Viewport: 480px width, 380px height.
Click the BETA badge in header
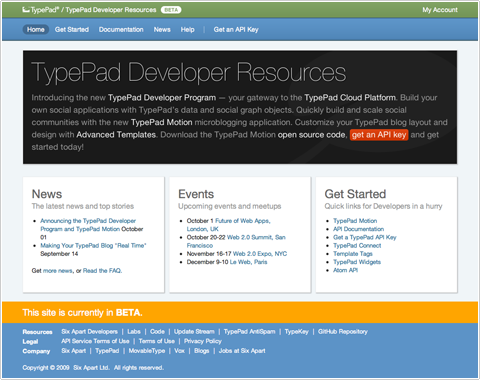tap(171, 10)
